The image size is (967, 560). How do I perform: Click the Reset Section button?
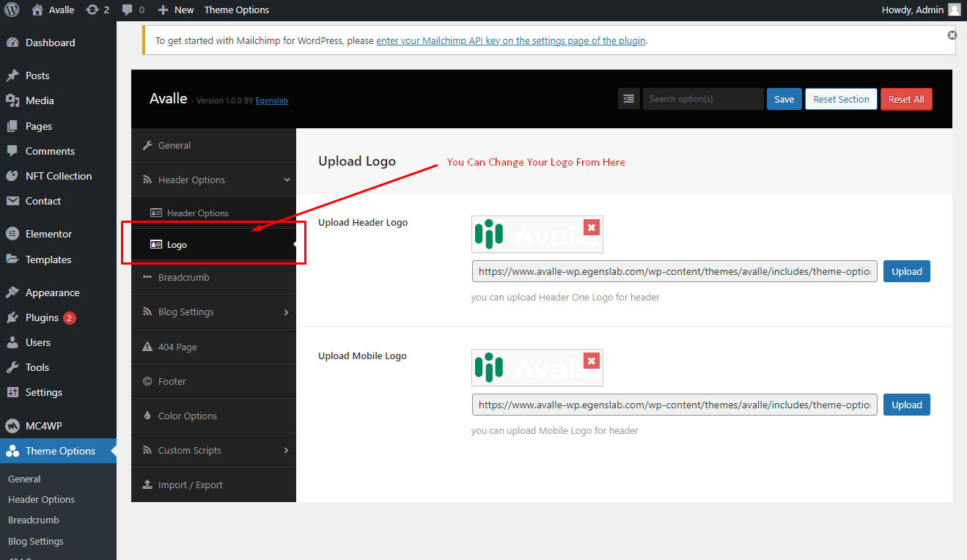[x=841, y=99]
